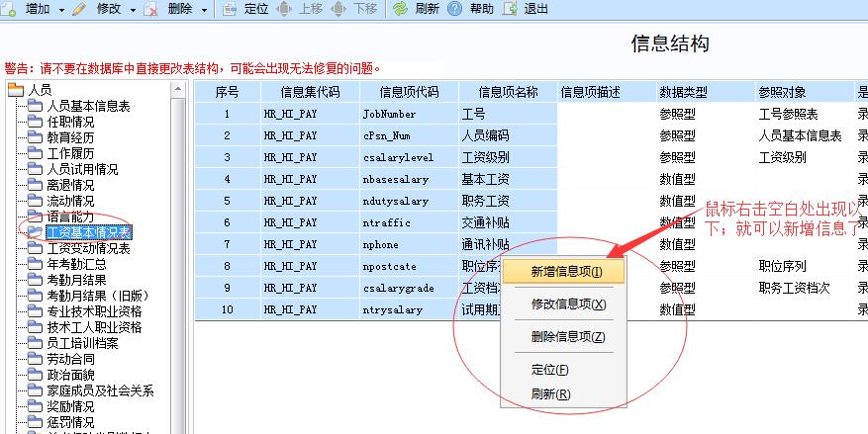Viewport: 868px width, 434px height.
Task: Click the 退出 (Exit) toolbar icon
Action: point(510,9)
